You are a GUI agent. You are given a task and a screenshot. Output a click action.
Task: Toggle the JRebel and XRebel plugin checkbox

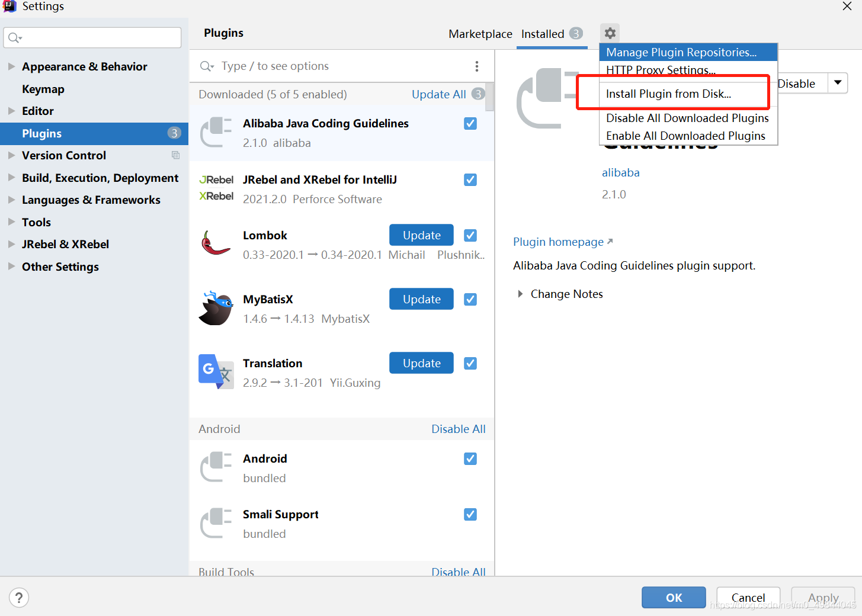[x=470, y=179]
